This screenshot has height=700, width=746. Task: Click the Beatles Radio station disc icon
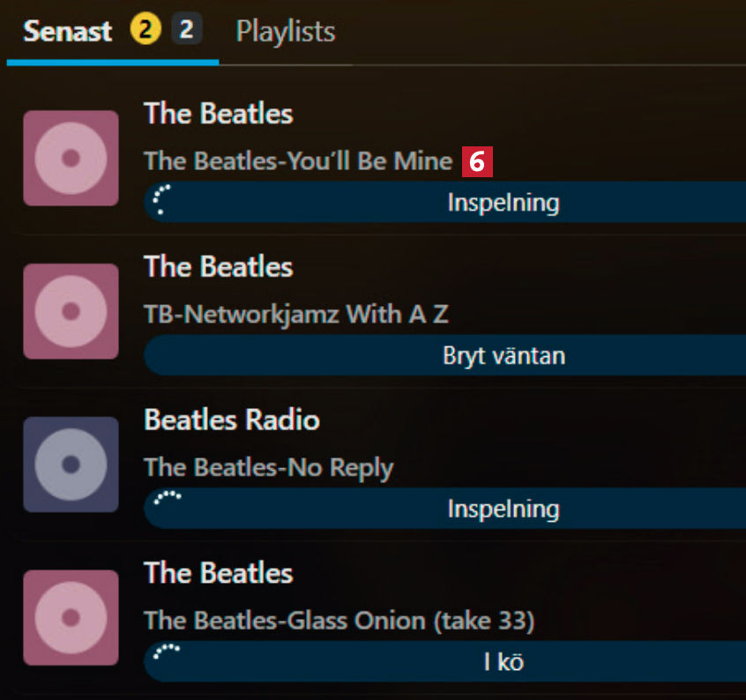[x=71, y=465]
